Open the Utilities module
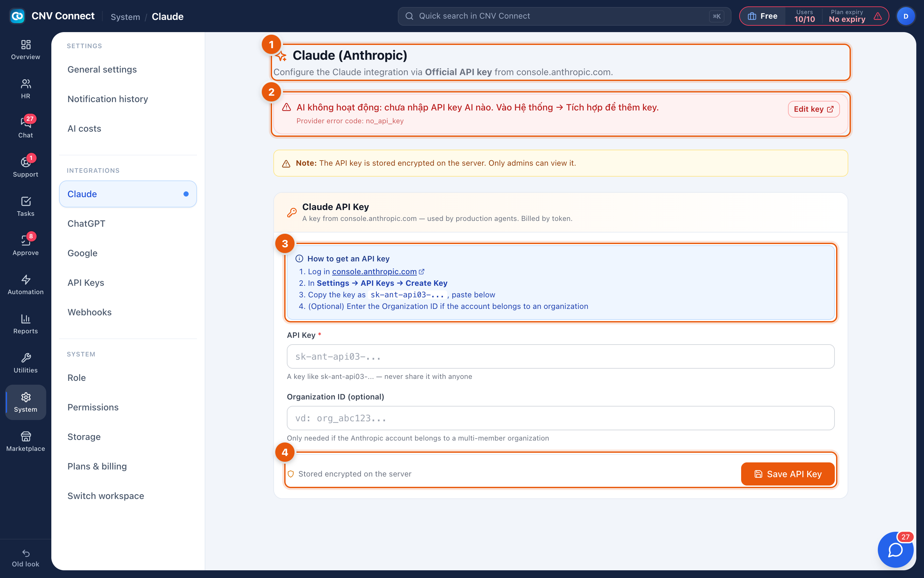 (26, 363)
